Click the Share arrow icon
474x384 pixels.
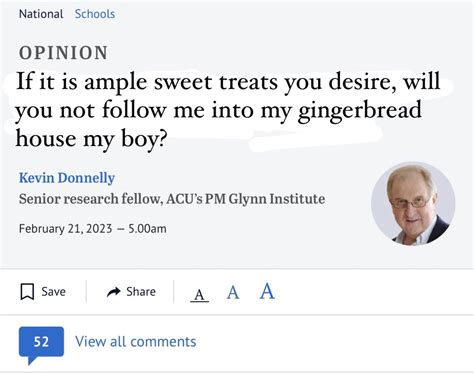(x=114, y=292)
